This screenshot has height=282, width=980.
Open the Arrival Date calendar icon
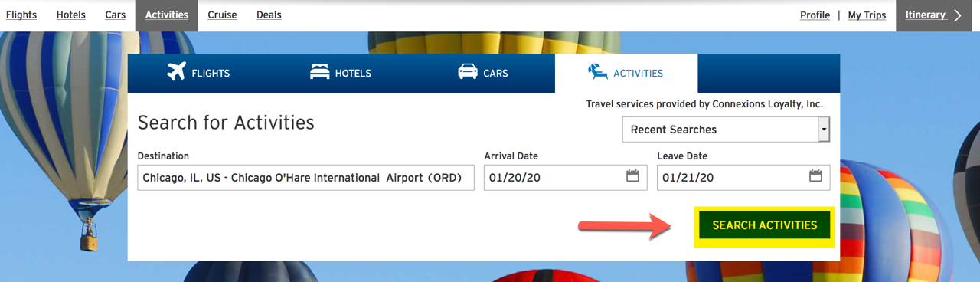(632, 176)
